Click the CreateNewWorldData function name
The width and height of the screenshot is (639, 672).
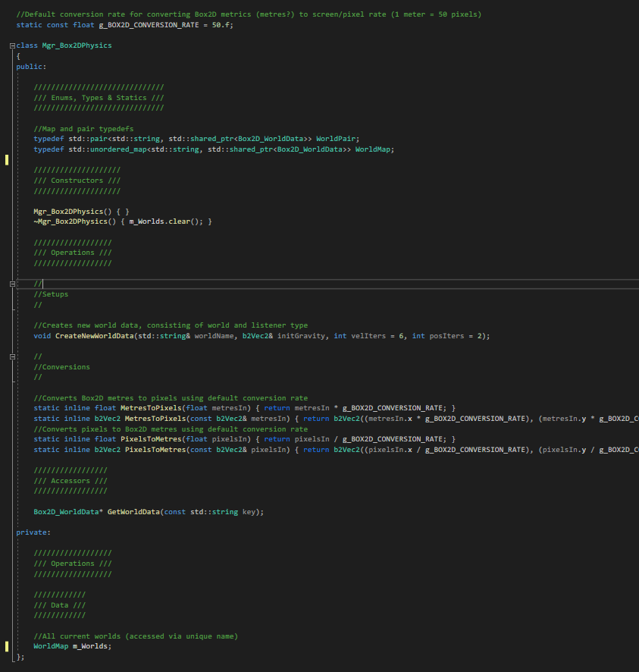pyautogui.click(x=94, y=336)
